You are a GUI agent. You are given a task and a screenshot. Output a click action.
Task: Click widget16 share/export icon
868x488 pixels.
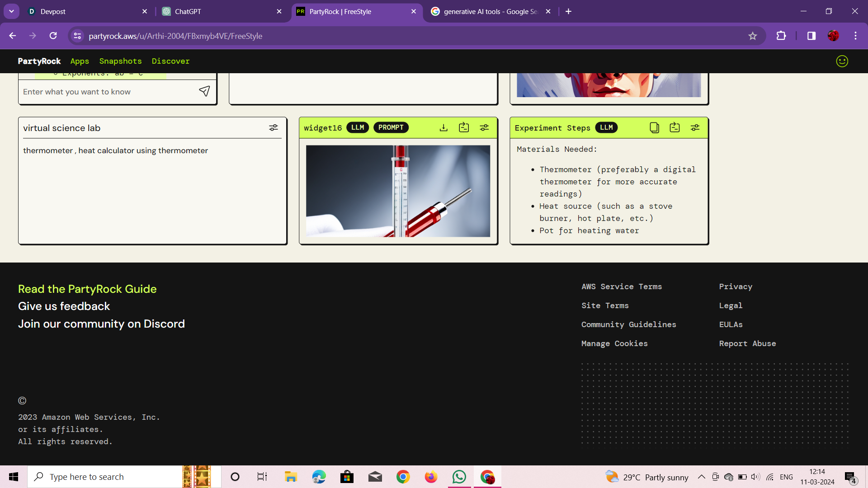[x=464, y=128]
